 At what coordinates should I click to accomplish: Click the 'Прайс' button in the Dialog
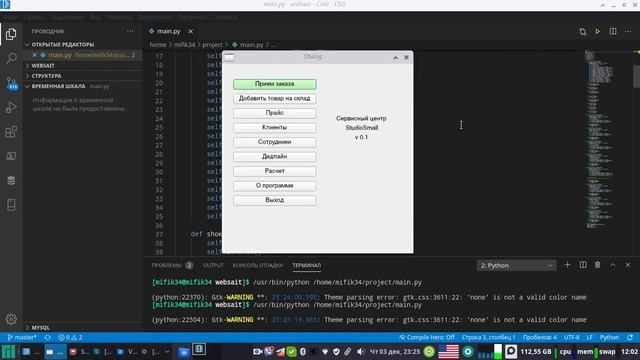275,113
